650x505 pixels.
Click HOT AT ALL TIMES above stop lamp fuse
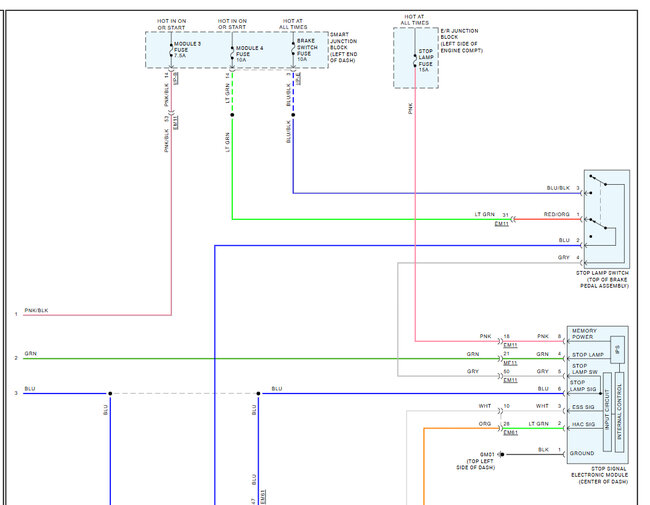pyautogui.click(x=415, y=20)
